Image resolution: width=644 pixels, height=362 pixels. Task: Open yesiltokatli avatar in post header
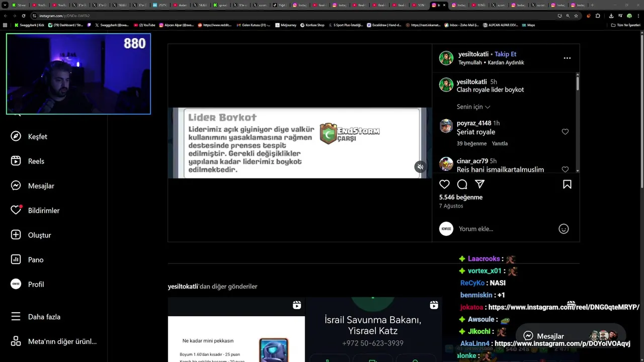(x=446, y=58)
